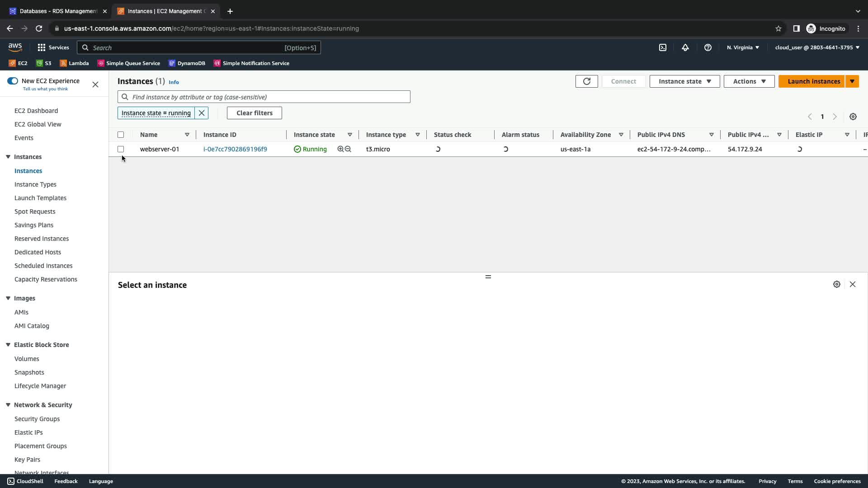Open the notifications bell icon
The width and height of the screenshot is (868, 488).
click(x=685, y=47)
